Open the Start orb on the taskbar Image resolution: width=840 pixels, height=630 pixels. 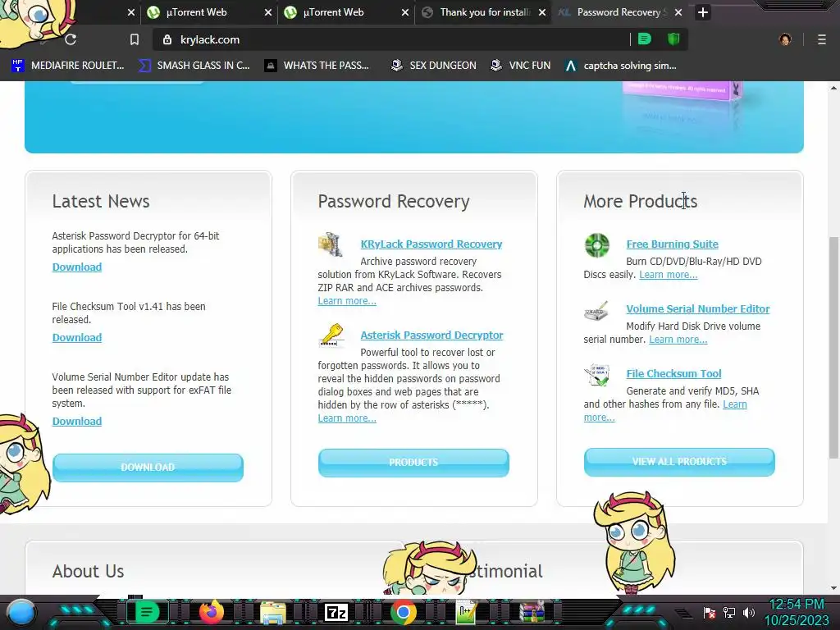click(21, 612)
